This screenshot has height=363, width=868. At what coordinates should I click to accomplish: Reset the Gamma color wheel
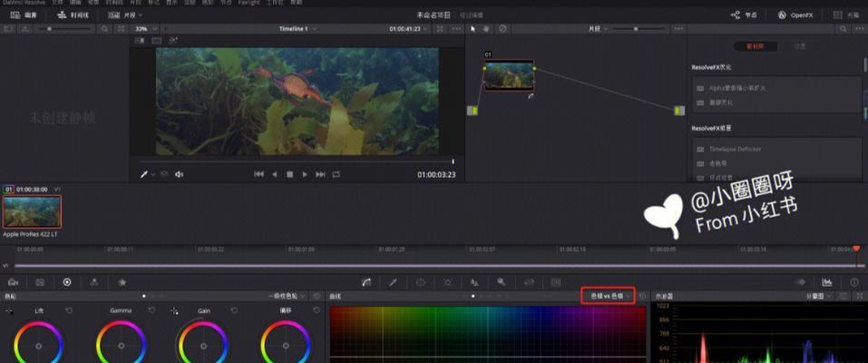point(151,311)
